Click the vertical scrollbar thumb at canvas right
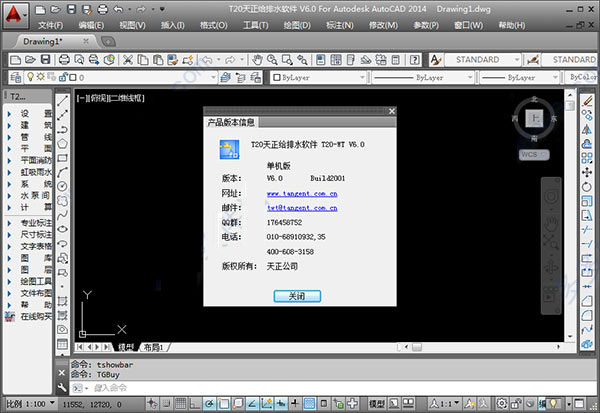The width and height of the screenshot is (600, 413). coord(570,105)
